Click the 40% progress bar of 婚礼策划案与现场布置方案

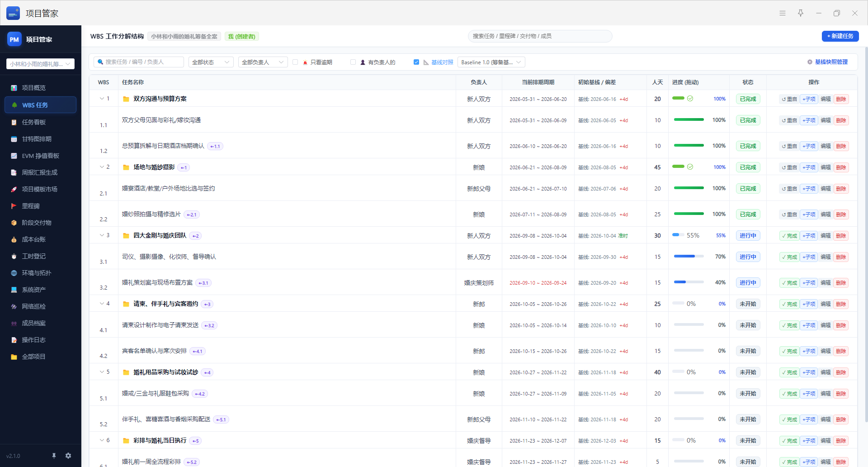click(x=689, y=282)
